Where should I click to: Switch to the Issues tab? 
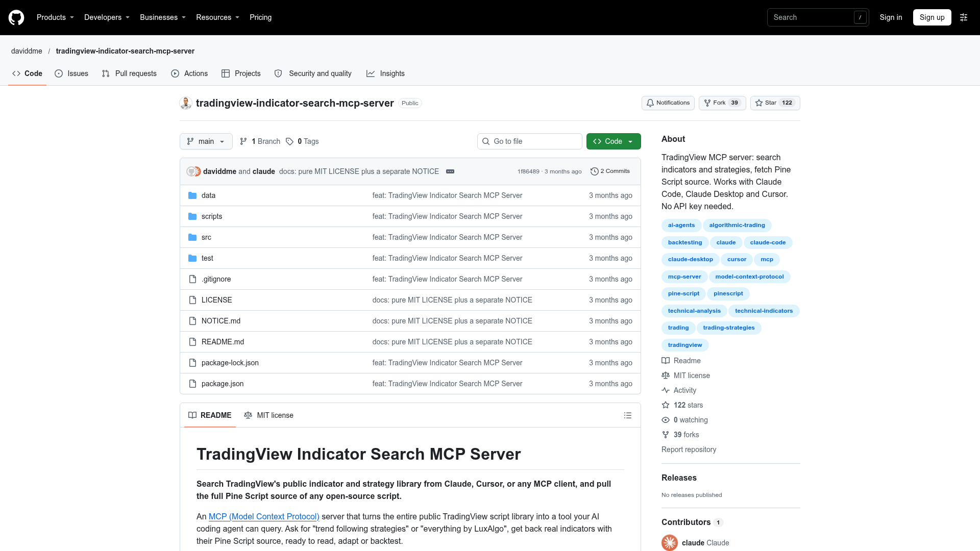[x=71, y=73]
